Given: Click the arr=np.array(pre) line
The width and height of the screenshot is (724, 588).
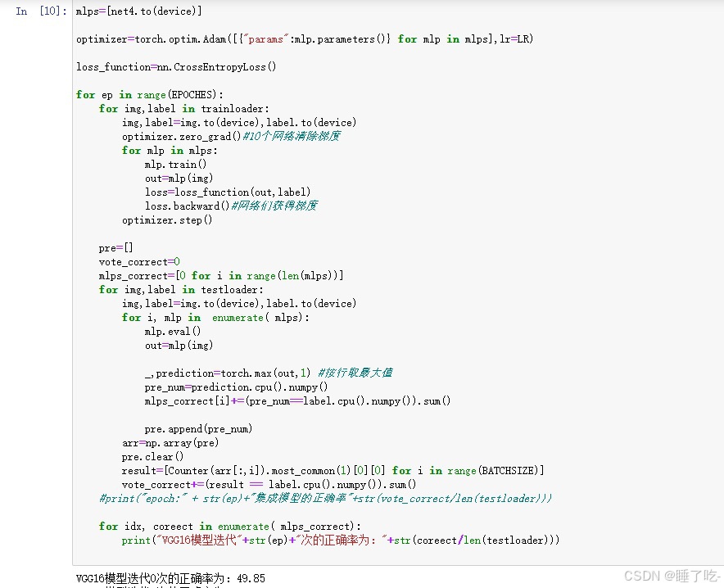Looking at the screenshot, I should point(170,443).
